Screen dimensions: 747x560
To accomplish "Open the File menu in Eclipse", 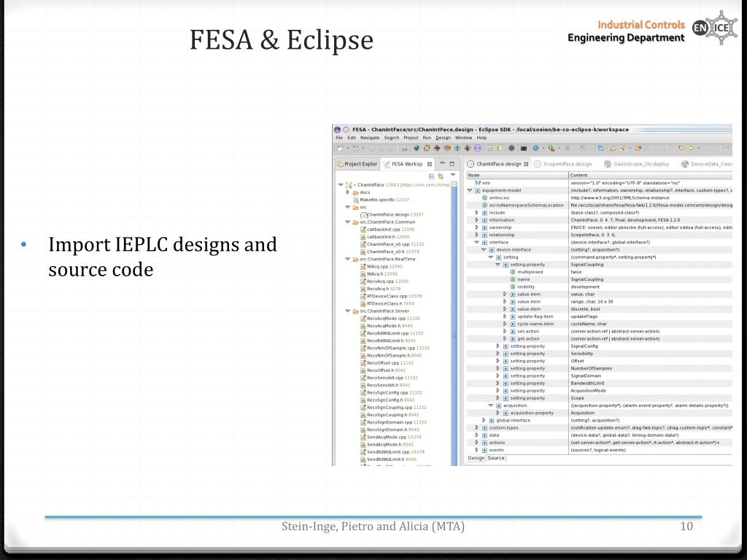I will coord(339,138).
